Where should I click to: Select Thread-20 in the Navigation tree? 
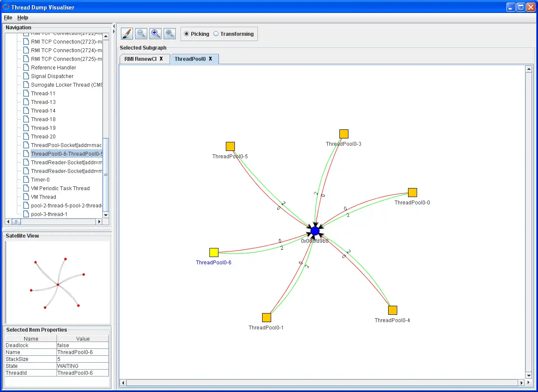click(43, 137)
